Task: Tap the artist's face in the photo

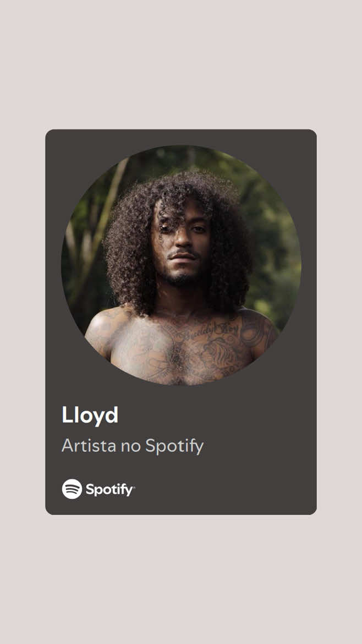Action: click(182, 242)
